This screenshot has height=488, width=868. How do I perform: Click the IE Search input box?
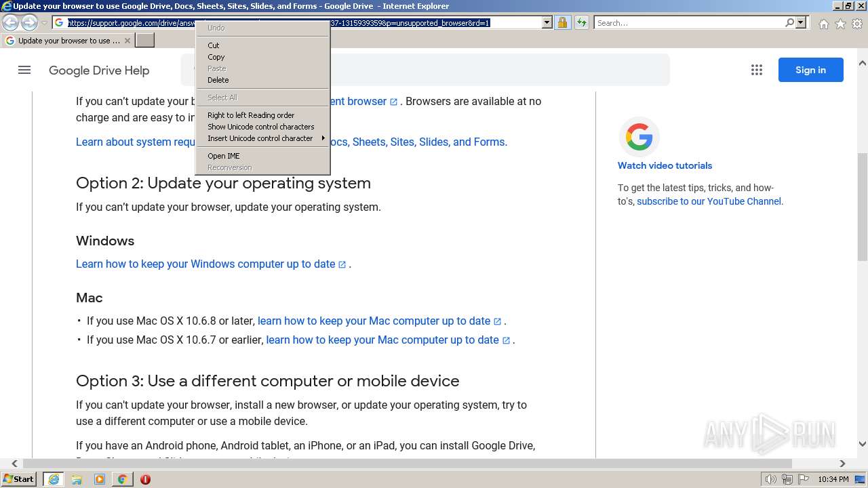click(x=690, y=23)
